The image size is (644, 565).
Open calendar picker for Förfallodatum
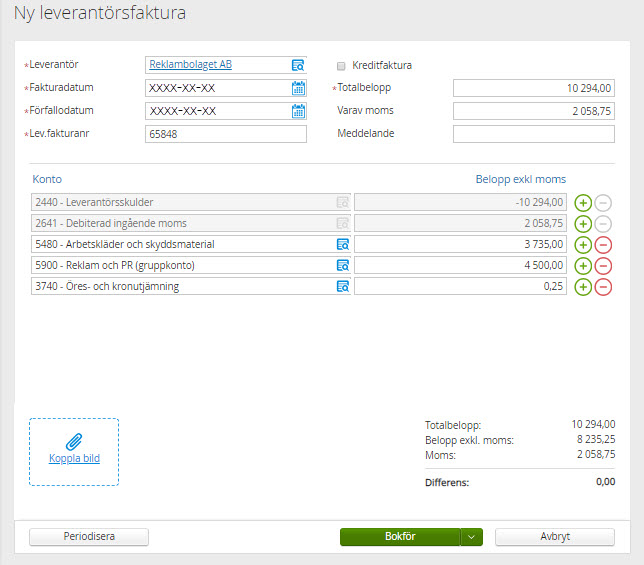[297, 111]
